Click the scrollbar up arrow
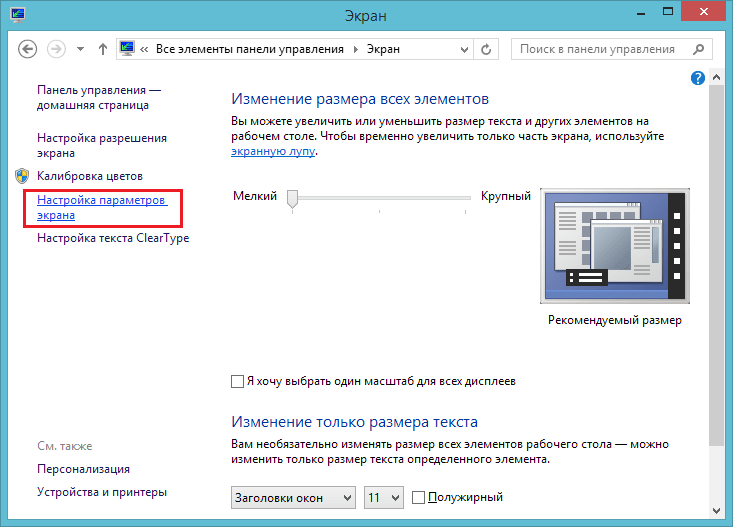 point(716,78)
